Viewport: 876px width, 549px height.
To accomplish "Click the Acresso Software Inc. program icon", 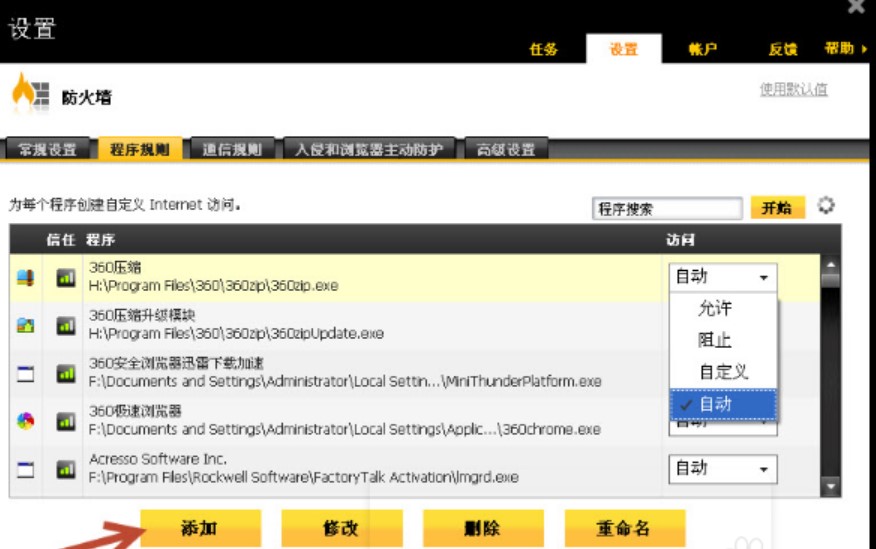I will coord(26,470).
